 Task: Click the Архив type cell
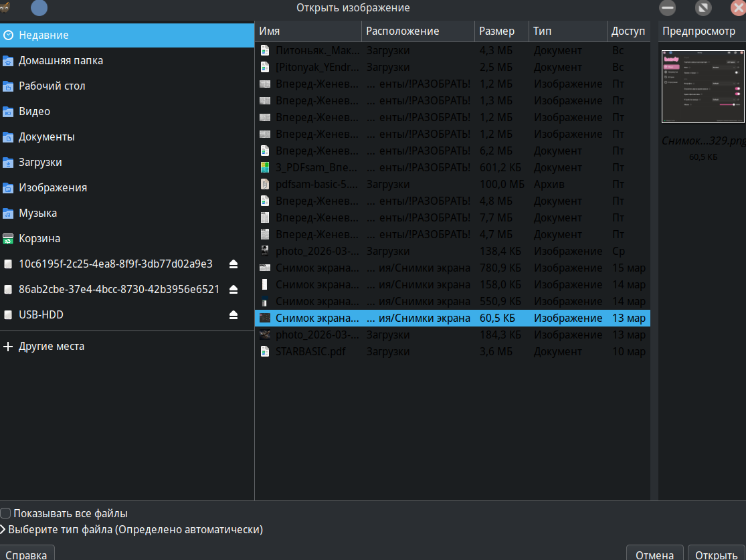point(549,184)
